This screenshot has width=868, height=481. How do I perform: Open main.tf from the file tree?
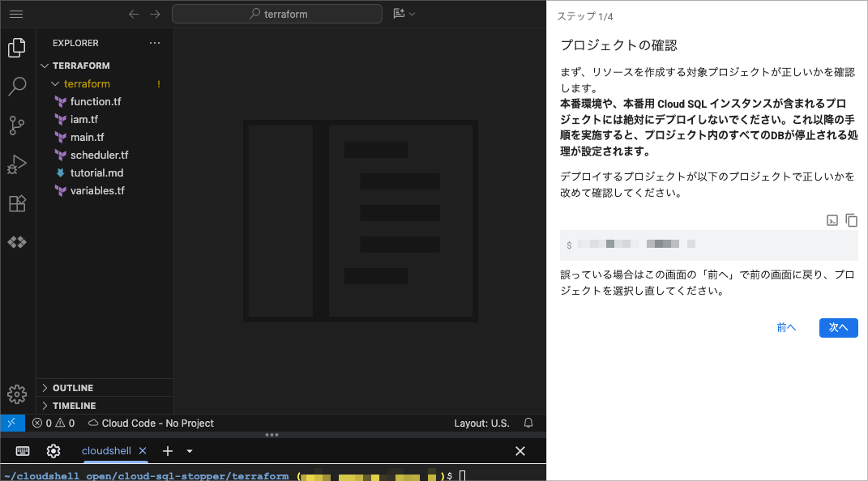[x=85, y=137]
